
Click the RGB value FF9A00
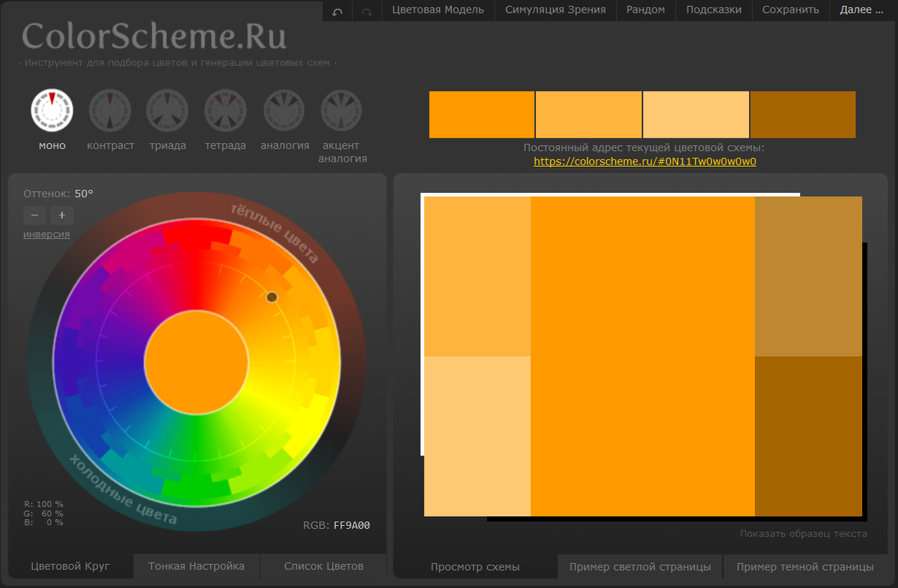click(352, 526)
